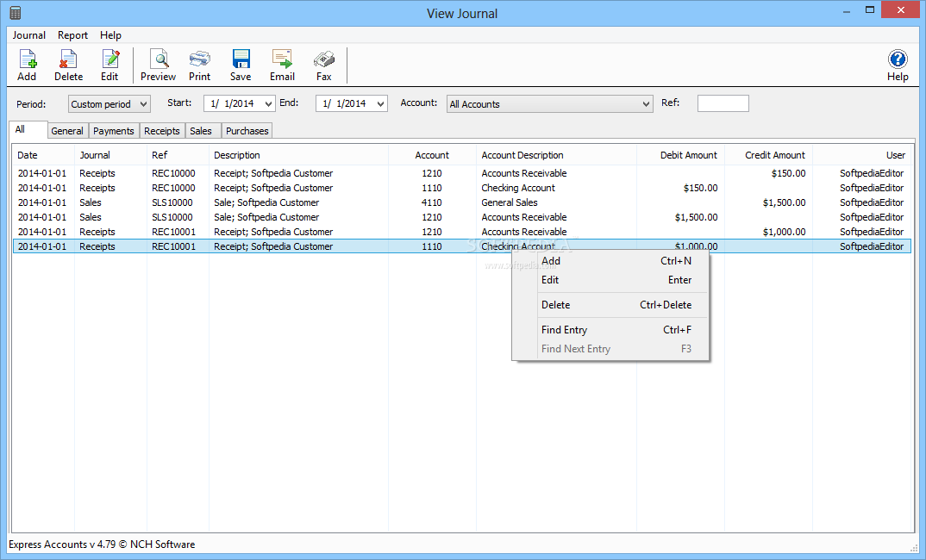Click the $1,000.00 credit amount cell
Viewport: 926px width, 560px height.
784,232
